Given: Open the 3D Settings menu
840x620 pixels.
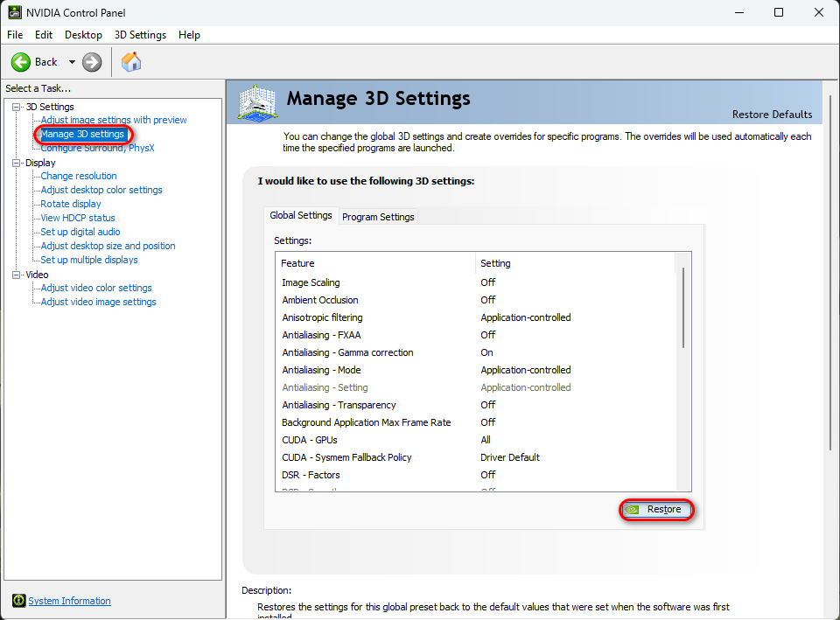Looking at the screenshot, I should [140, 35].
